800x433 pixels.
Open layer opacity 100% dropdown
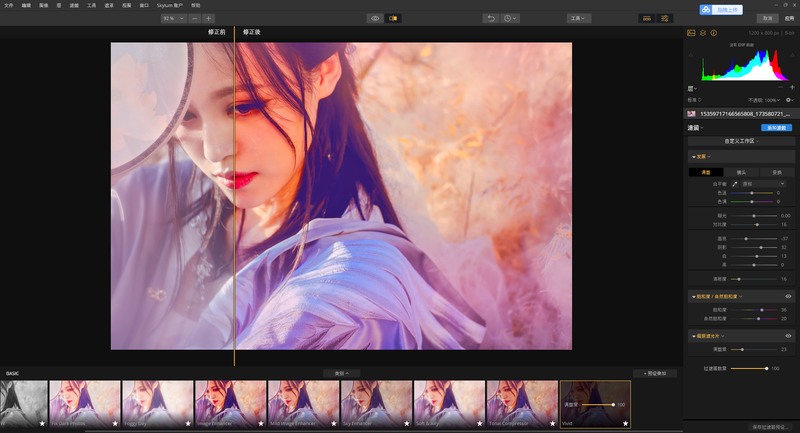(x=764, y=100)
